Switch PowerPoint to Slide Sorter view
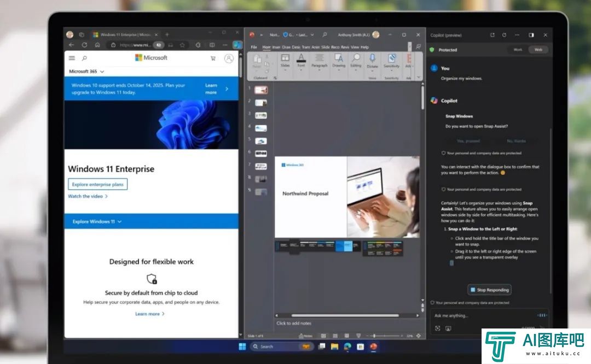Image resolution: width=591 pixels, height=364 pixels. [335, 336]
